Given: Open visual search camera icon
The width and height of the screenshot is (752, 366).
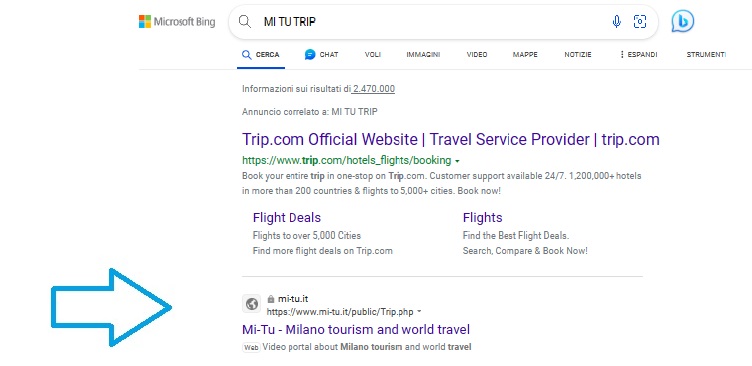Looking at the screenshot, I should click(x=640, y=22).
